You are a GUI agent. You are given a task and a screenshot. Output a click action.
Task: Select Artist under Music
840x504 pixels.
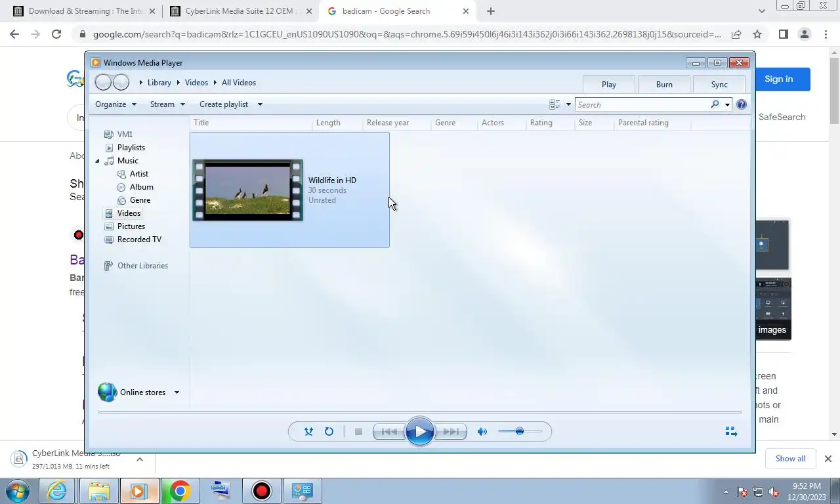[x=139, y=174]
